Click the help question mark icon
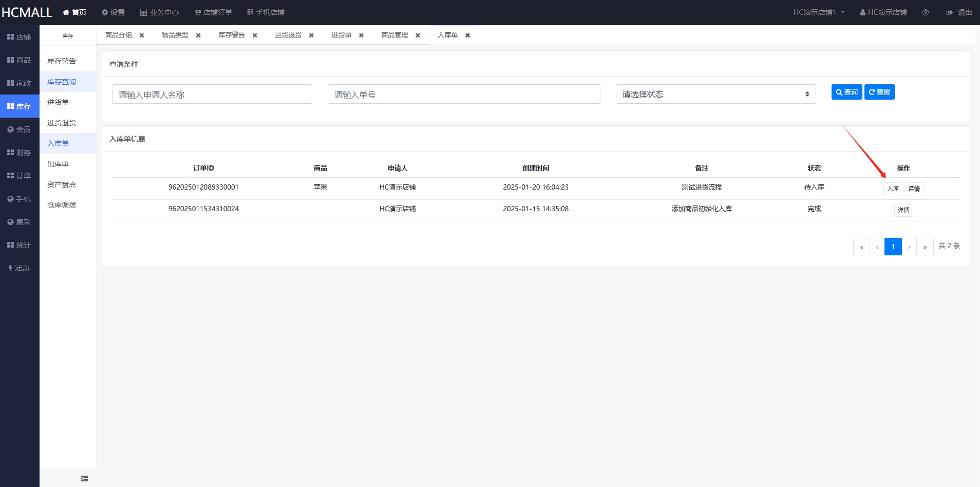Image resolution: width=980 pixels, height=487 pixels. 925,12
